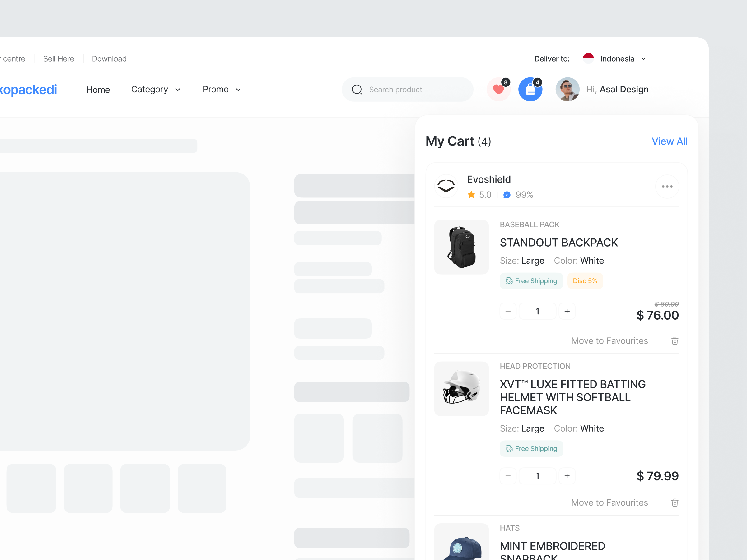This screenshot has width=747, height=560.
Task: Click the $ 76.00 price
Action: pos(657,315)
